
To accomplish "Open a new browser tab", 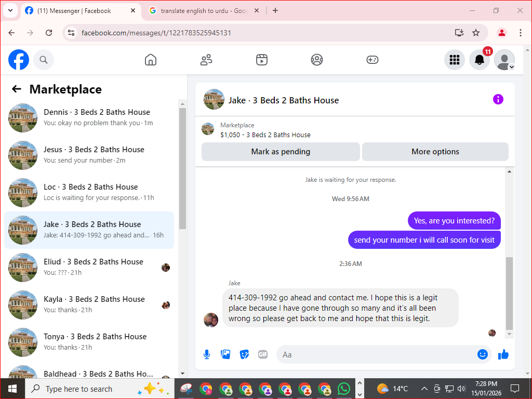I will click(275, 10).
